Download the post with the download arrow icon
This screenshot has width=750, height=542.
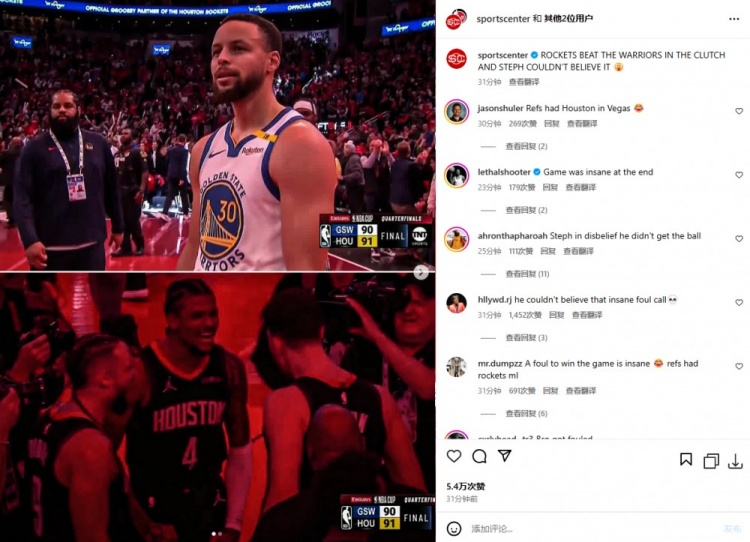735,461
